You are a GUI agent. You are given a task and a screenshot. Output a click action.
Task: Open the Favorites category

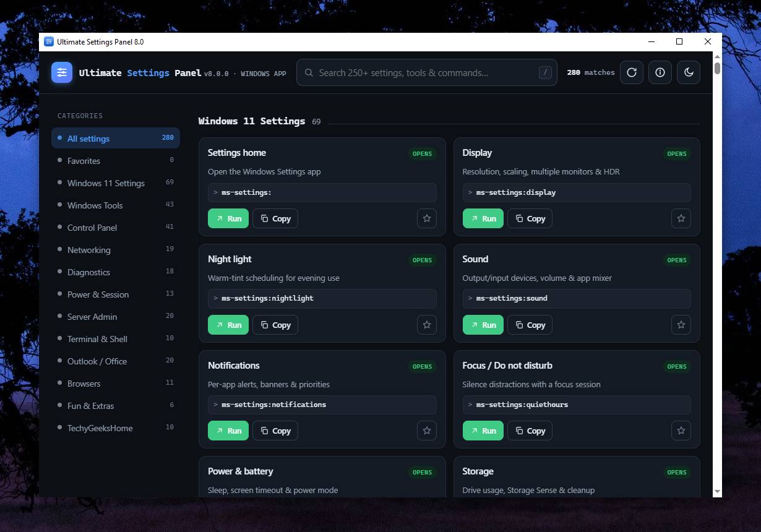tap(116, 160)
